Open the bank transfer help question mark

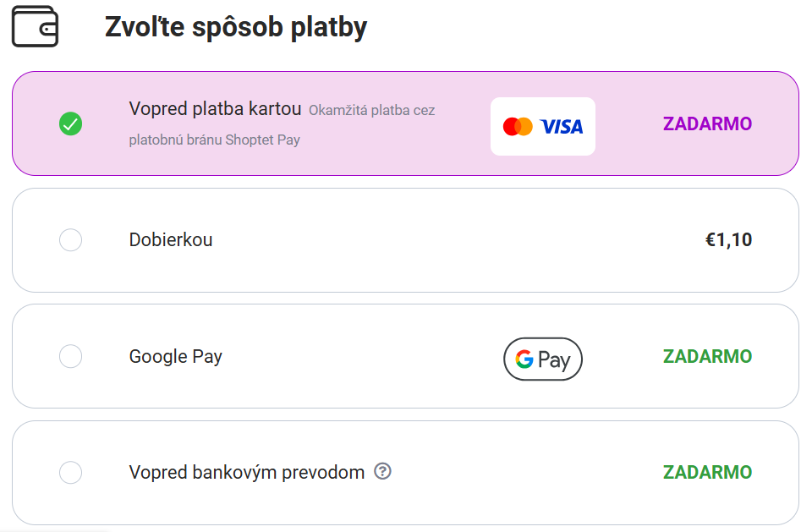pyautogui.click(x=382, y=471)
